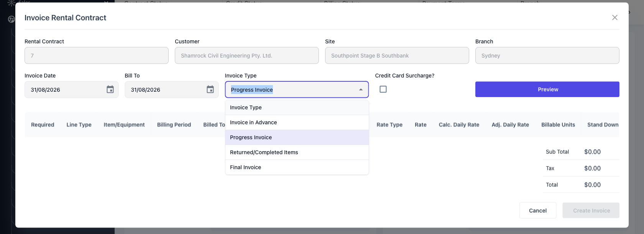Close the Invoice Rental Contract dialog
Screen dimensions: 644x234
pos(615,18)
